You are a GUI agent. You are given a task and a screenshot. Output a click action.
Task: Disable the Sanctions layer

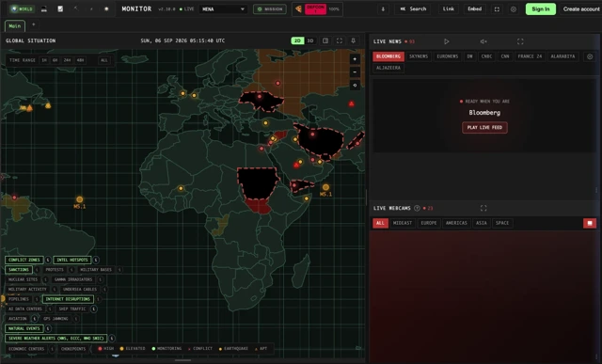pyautogui.click(x=19, y=270)
